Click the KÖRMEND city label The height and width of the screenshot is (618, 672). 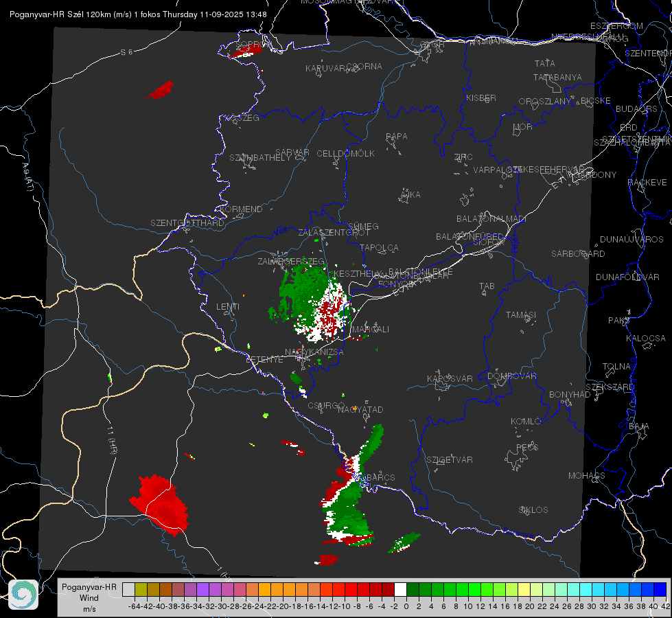[x=242, y=209]
